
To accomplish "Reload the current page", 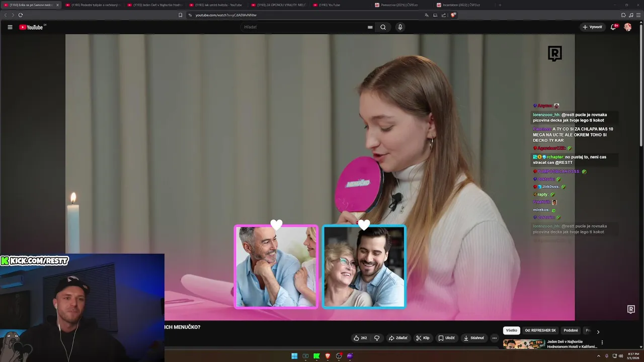I will pyautogui.click(x=21, y=15).
